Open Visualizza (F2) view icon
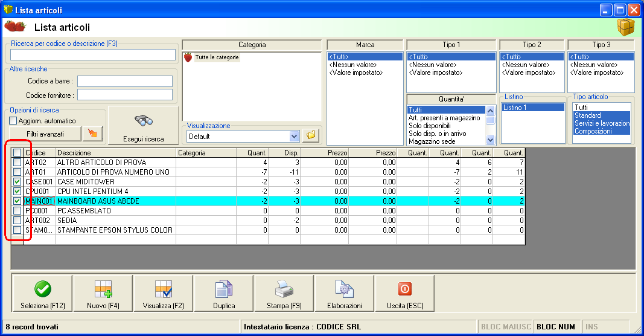The width and height of the screenshot is (644, 336). pos(164,289)
